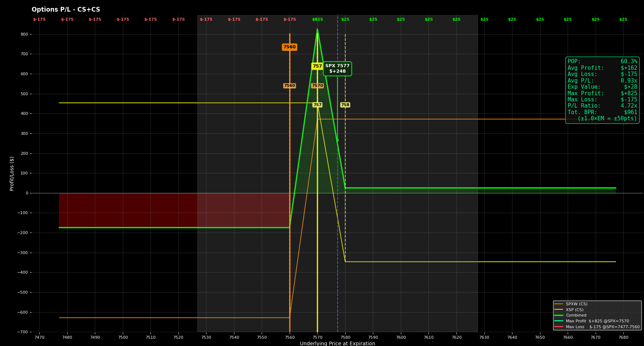644x346 pixels.
Task: Click the 7650 x-axis tick label
Action: point(540,338)
